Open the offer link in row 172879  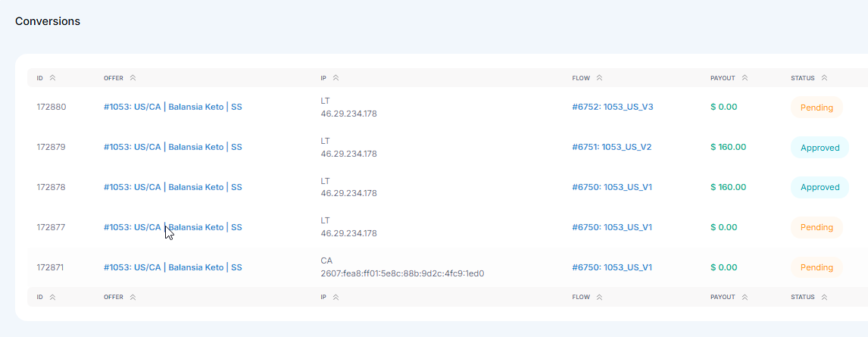click(173, 147)
